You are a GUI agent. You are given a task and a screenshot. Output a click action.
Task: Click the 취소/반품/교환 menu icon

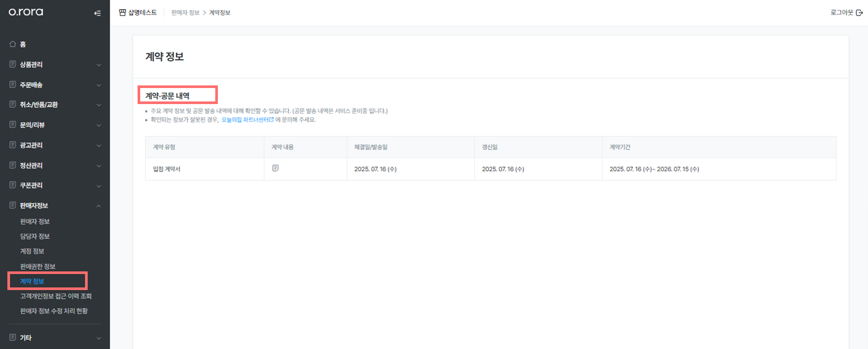point(13,104)
